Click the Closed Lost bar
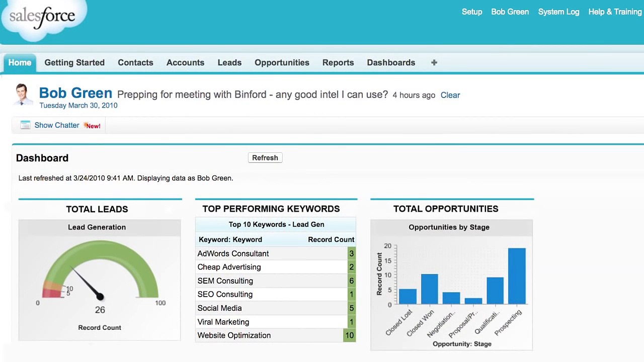This screenshot has height=362, width=644. coord(408,297)
